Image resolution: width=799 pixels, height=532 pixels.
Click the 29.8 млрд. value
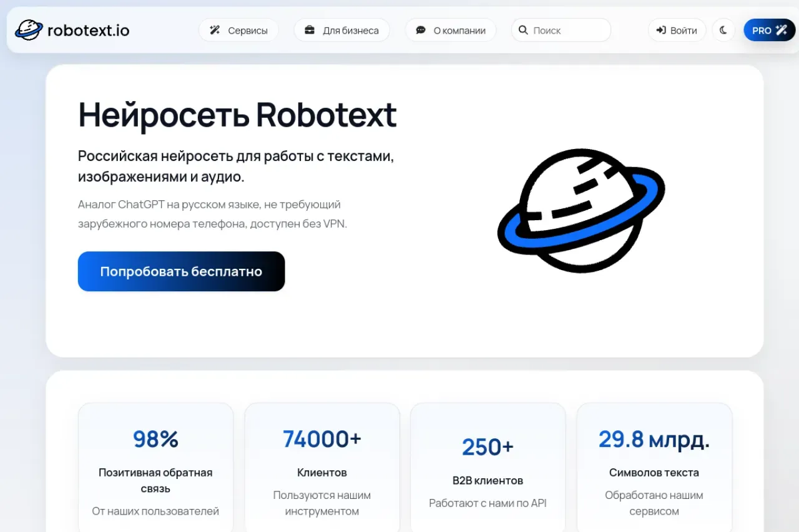pyautogui.click(x=654, y=439)
